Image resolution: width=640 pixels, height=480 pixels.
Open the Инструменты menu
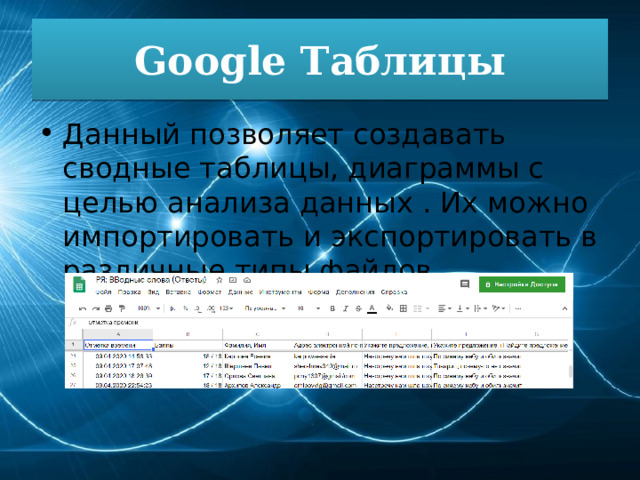[280, 292]
